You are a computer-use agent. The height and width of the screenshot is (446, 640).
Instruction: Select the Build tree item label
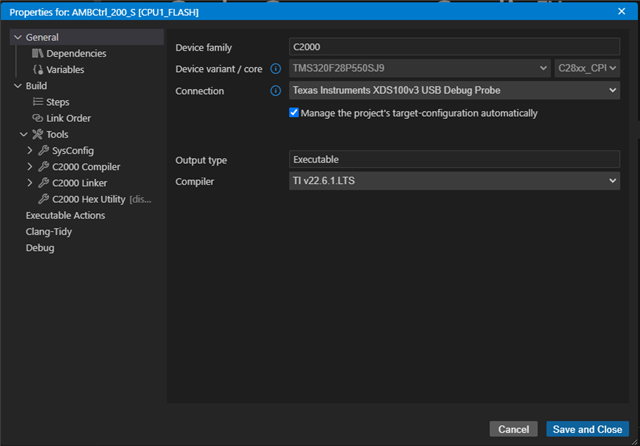(x=36, y=86)
